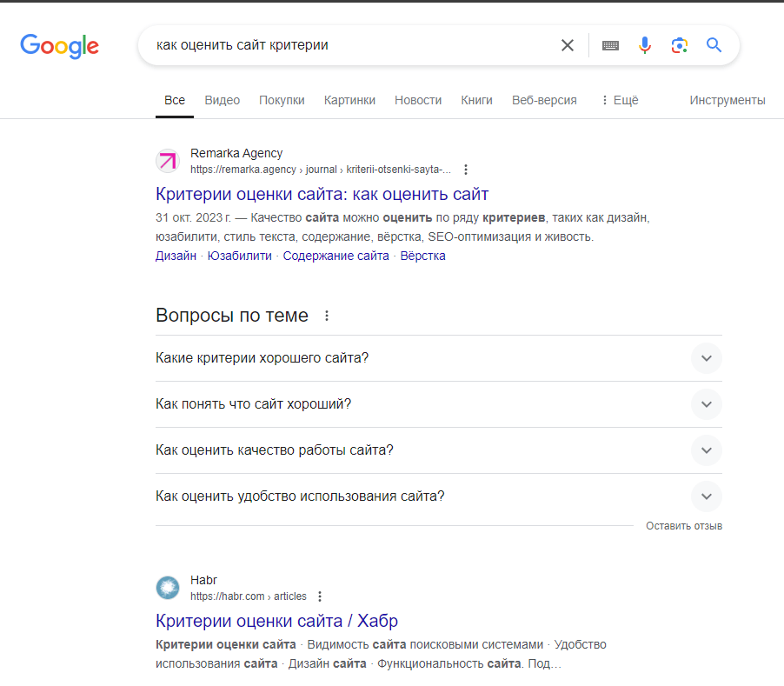
Task: Open three-dot menu beside Remarka Agency result
Action: point(466,170)
